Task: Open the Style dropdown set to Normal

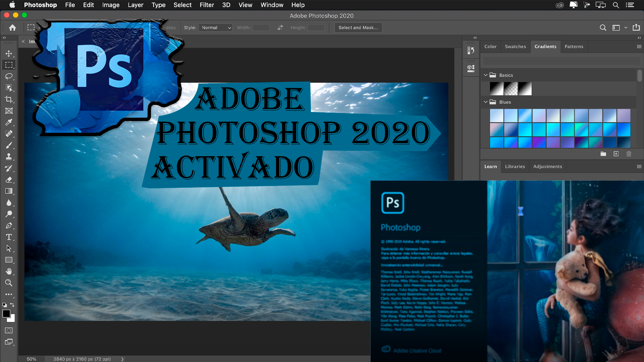Action: coord(215,27)
